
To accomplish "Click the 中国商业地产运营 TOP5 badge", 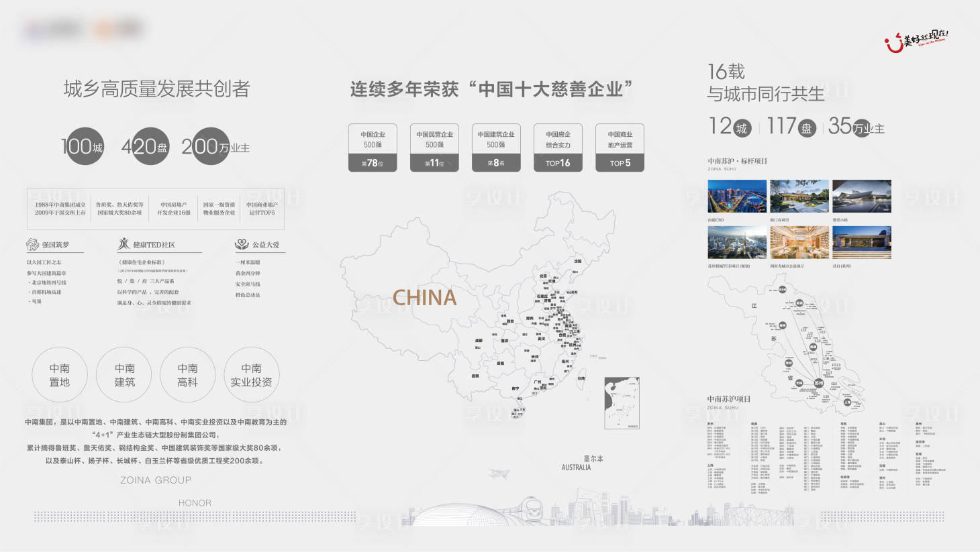I will point(620,148).
